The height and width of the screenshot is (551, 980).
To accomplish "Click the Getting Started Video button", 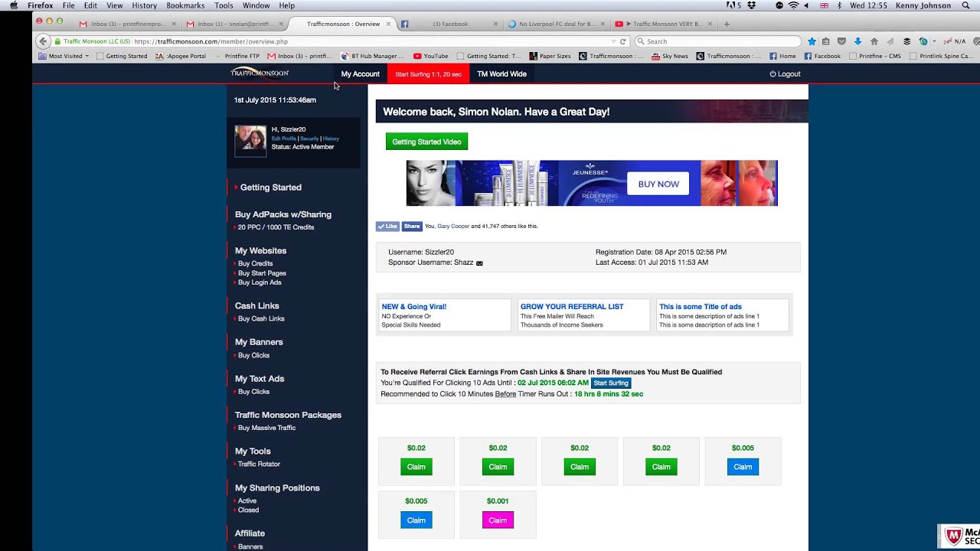I will coord(426,142).
